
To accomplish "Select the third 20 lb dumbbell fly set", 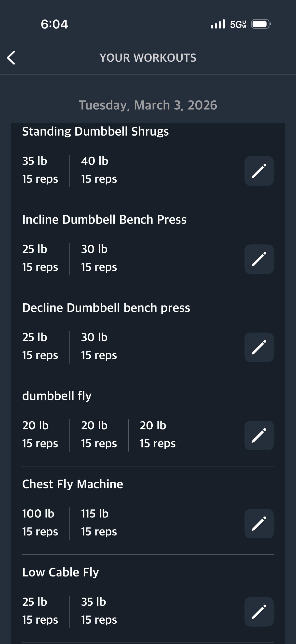I will point(157,434).
